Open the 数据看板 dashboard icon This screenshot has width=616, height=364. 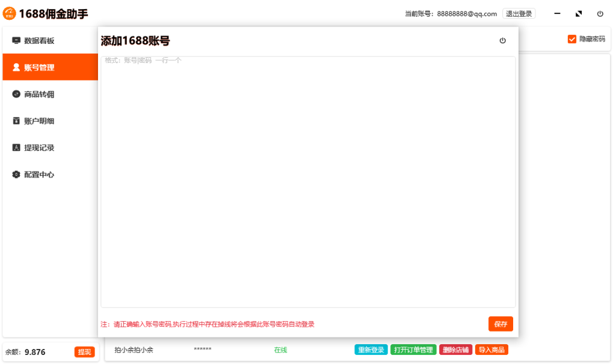click(x=16, y=41)
